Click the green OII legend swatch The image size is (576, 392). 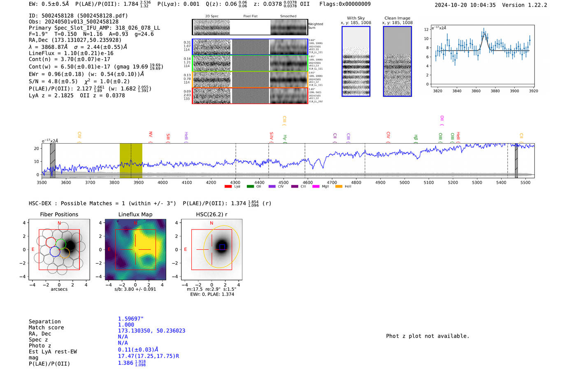[250, 186]
